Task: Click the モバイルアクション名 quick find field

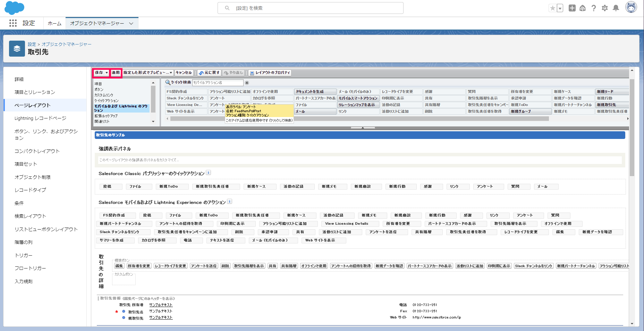Action: [218, 83]
